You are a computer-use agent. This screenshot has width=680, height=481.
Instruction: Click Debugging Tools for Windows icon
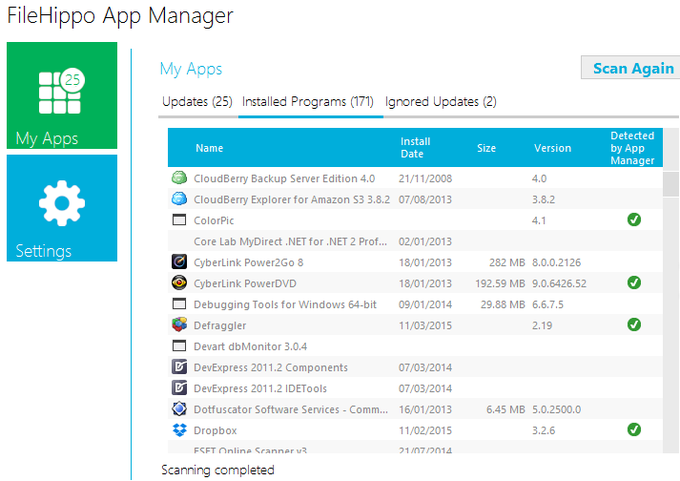click(x=179, y=304)
